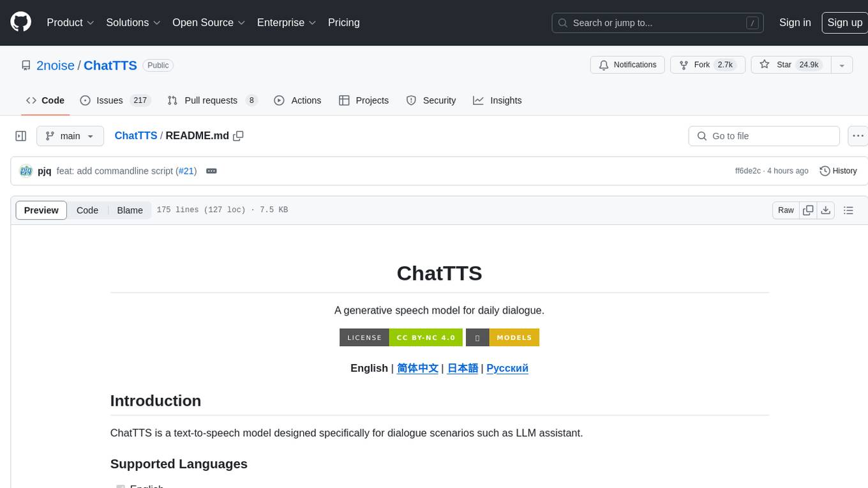Copy raw file contents
The height and width of the screenshot is (488, 868).
tap(808, 210)
